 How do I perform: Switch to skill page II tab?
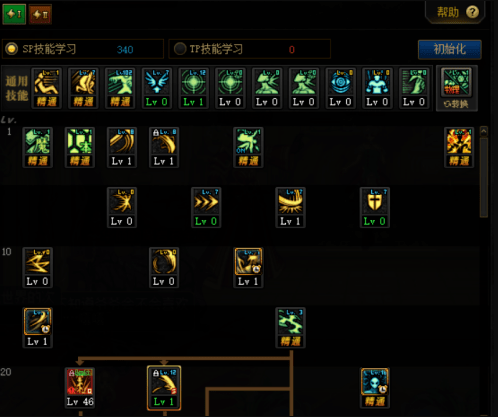tap(40, 14)
